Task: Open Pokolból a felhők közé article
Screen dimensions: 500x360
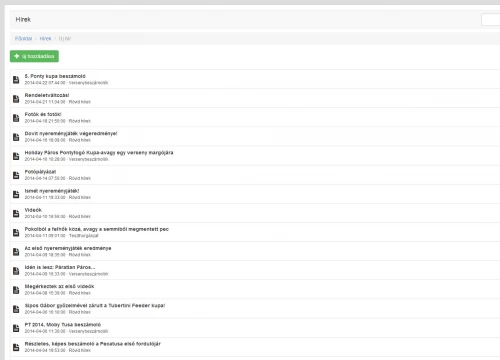Action: [97, 229]
